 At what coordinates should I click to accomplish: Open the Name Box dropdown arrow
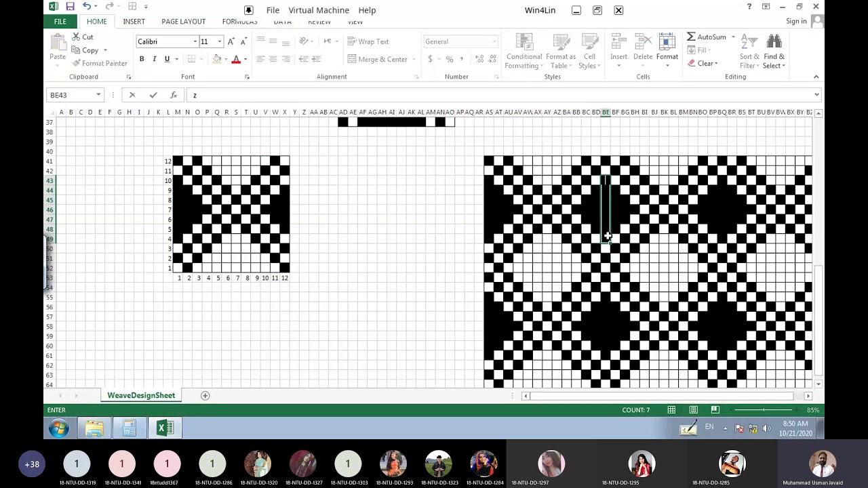98,95
